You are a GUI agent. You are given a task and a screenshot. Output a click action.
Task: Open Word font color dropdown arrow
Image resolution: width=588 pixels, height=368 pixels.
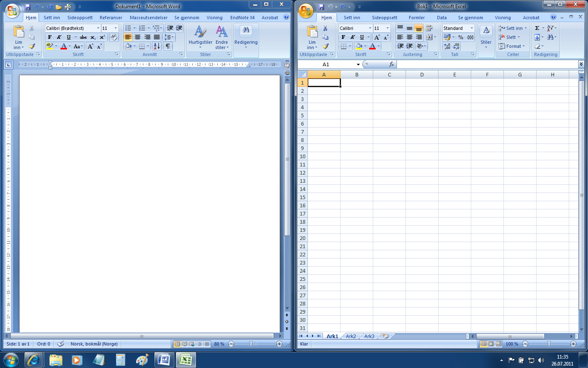(x=69, y=46)
